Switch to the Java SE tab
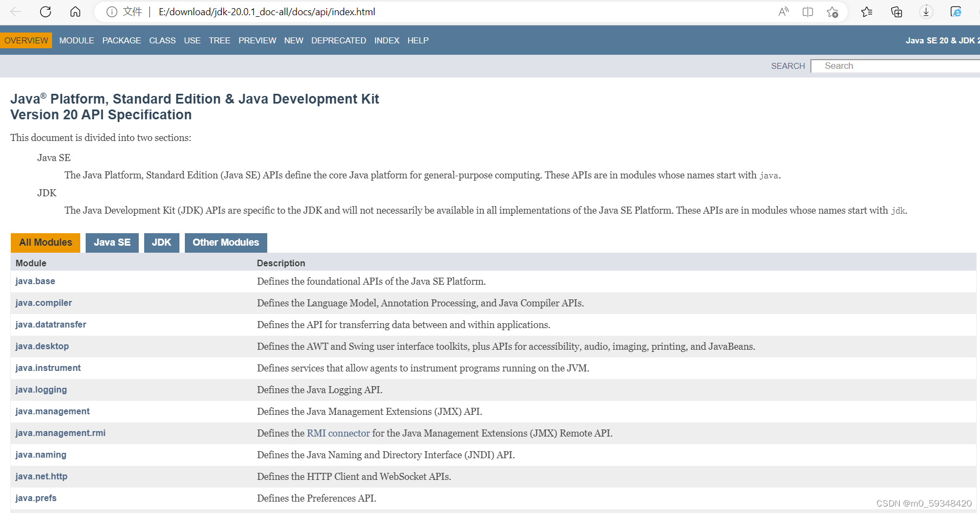 [x=112, y=242]
